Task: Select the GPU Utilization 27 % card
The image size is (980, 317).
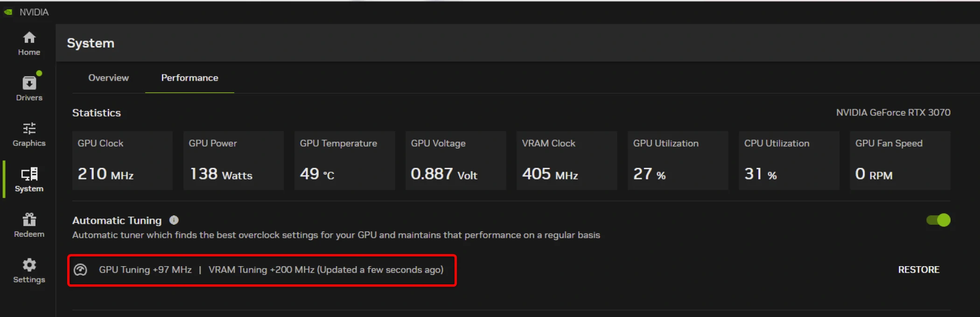Action: click(678, 160)
